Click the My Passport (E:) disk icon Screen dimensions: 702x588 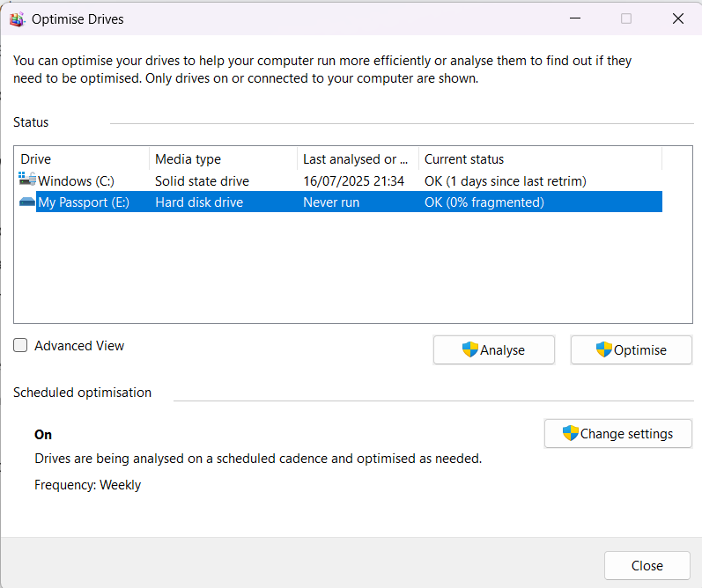click(x=27, y=202)
